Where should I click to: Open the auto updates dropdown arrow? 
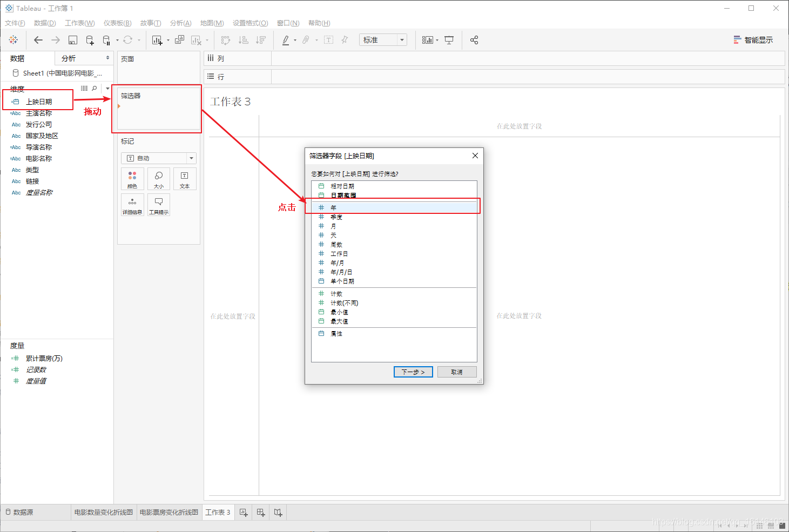117,40
